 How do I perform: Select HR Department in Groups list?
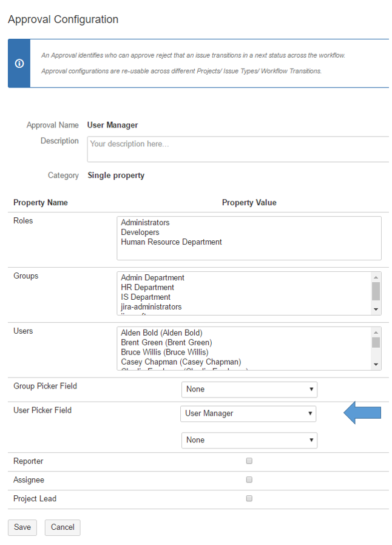click(x=147, y=288)
